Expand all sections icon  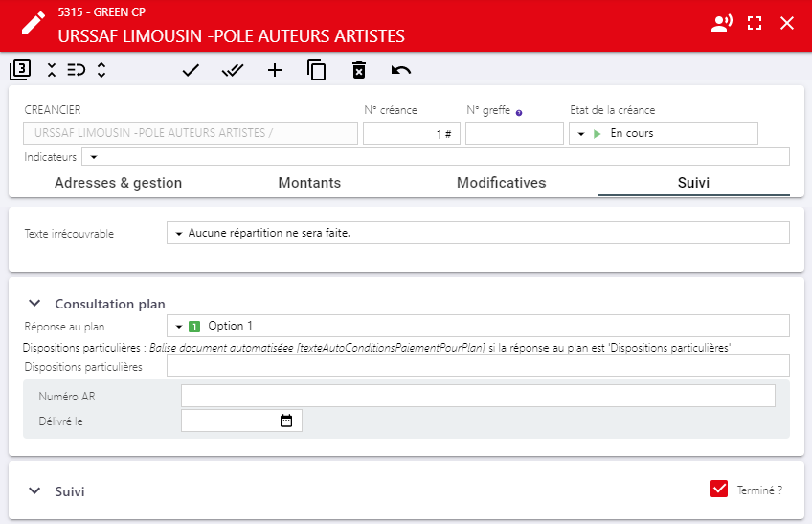[x=101, y=70]
